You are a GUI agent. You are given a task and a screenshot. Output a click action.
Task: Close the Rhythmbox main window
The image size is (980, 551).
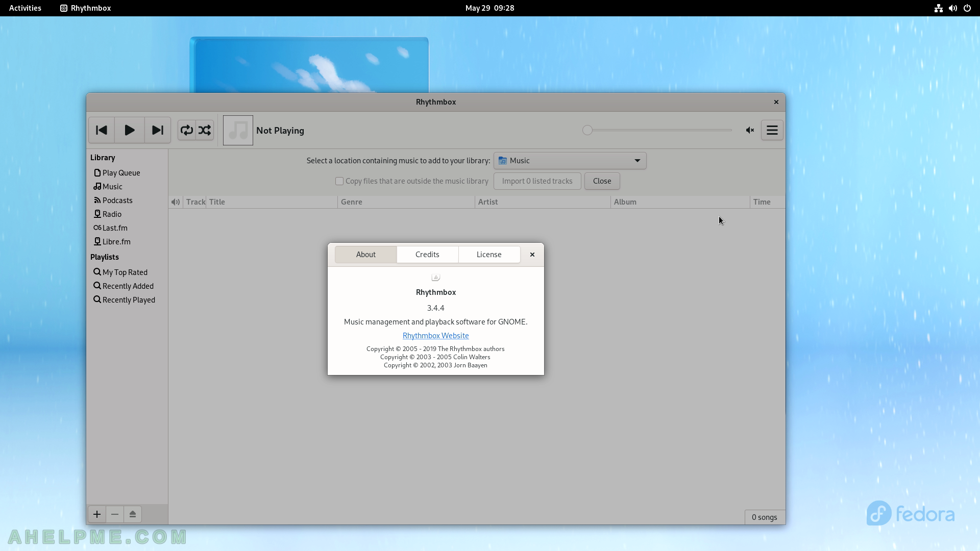(x=776, y=102)
